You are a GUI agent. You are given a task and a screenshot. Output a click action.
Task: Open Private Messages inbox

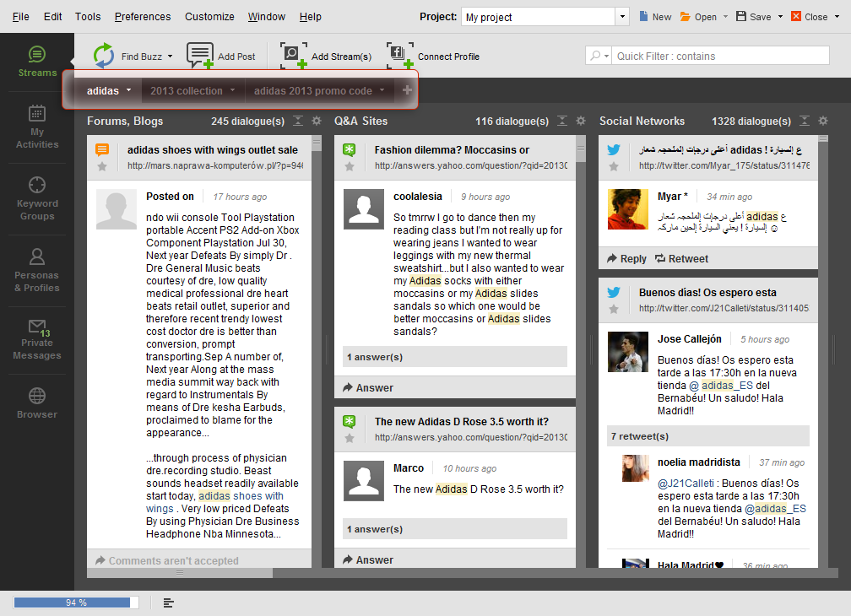pos(37,339)
